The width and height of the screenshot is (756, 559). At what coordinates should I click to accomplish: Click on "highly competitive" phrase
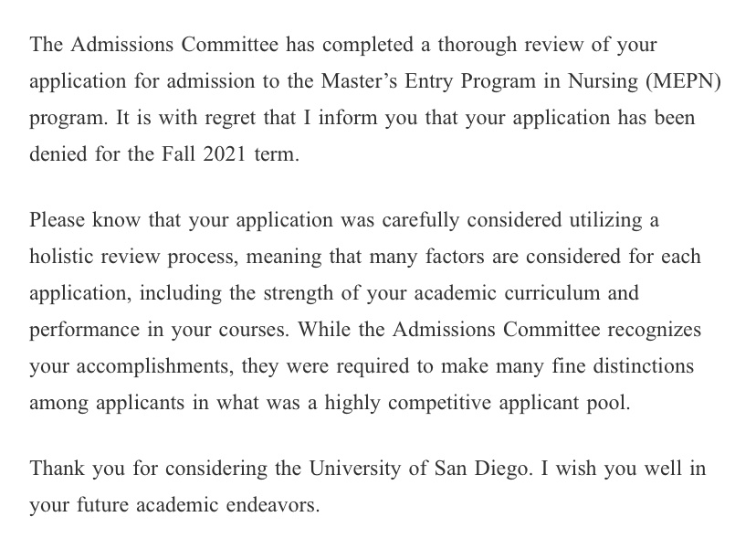408,403
